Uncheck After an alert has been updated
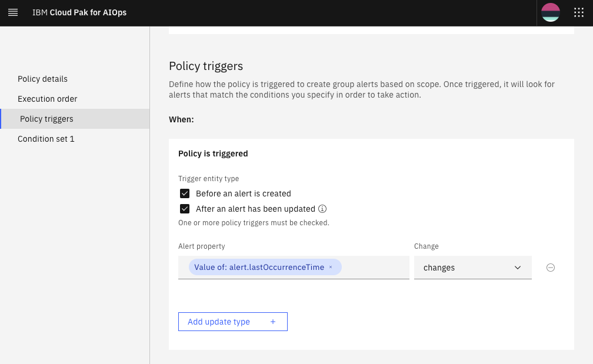 tap(185, 209)
